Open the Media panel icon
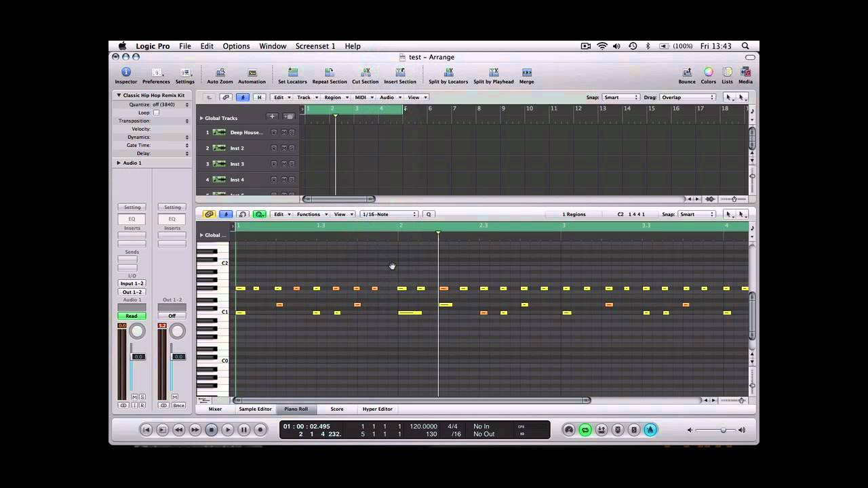The width and height of the screenshot is (868, 488). pos(745,73)
